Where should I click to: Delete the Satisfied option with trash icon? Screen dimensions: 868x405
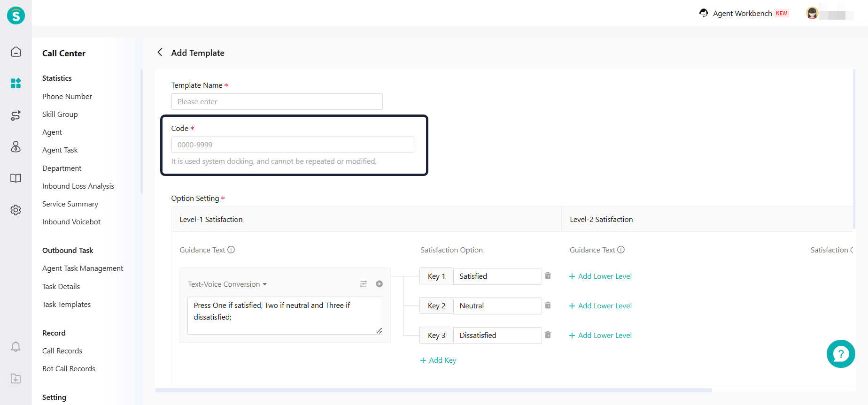point(548,276)
